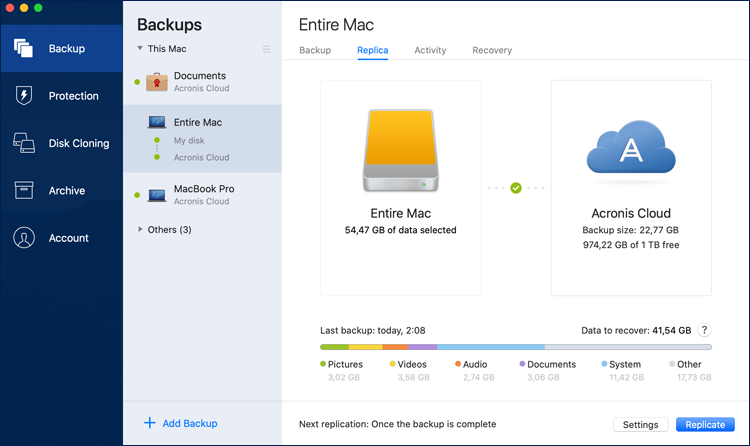Click the Disk Cloning icon
This screenshot has width=750, height=446.
click(23, 143)
